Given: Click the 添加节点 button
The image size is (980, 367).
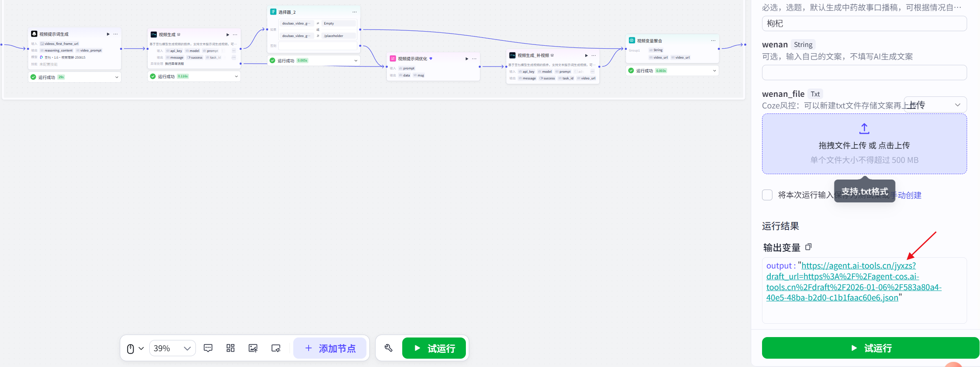Looking at the screenshot, I should click(x=330, y=348).
